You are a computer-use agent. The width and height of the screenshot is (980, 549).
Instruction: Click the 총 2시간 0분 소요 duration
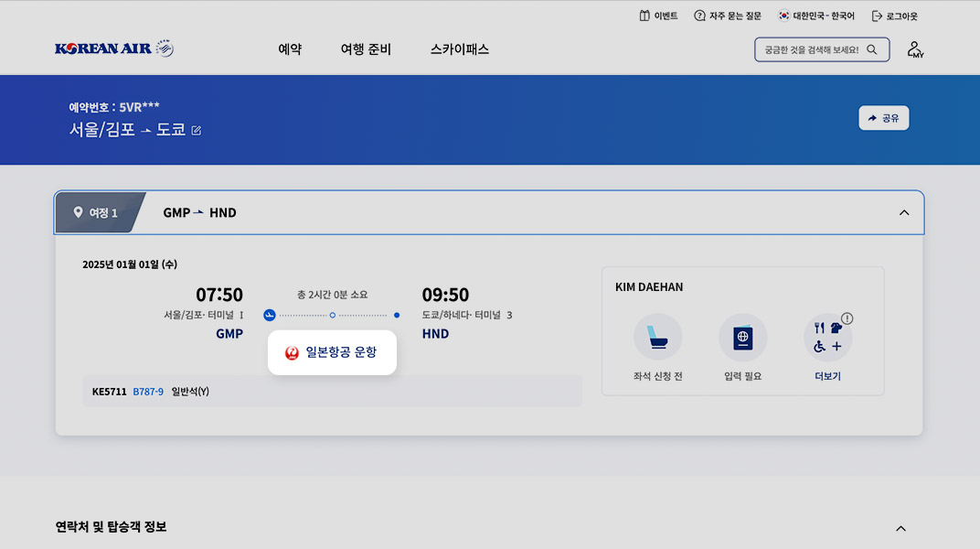click(x=332, y=295)
